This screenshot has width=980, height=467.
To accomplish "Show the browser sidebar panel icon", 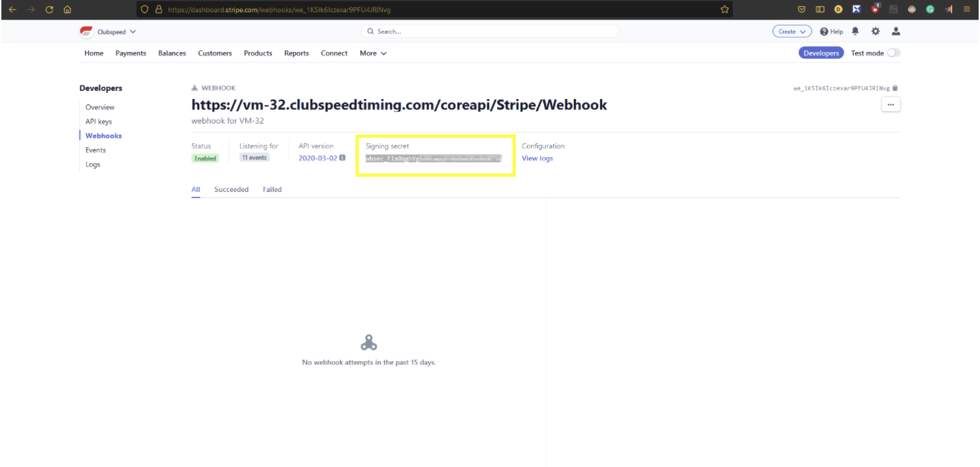I will 820,10.
